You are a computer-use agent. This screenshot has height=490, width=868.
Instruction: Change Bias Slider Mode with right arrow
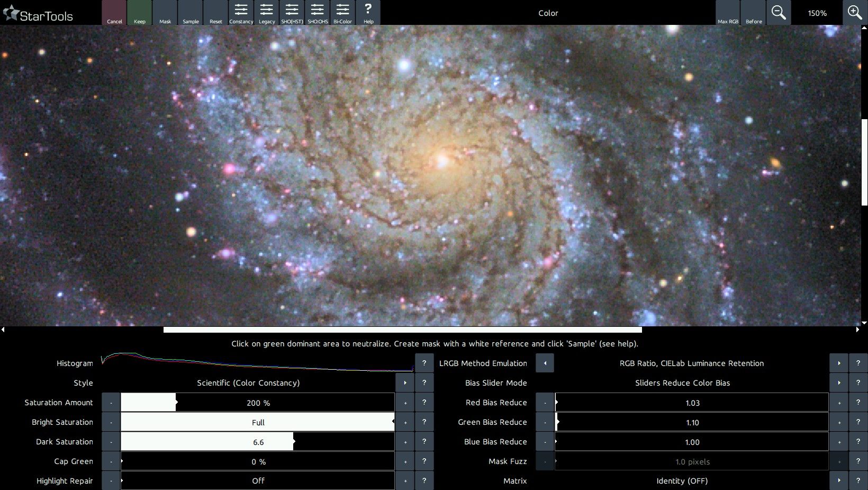click(x=839, y=383)
